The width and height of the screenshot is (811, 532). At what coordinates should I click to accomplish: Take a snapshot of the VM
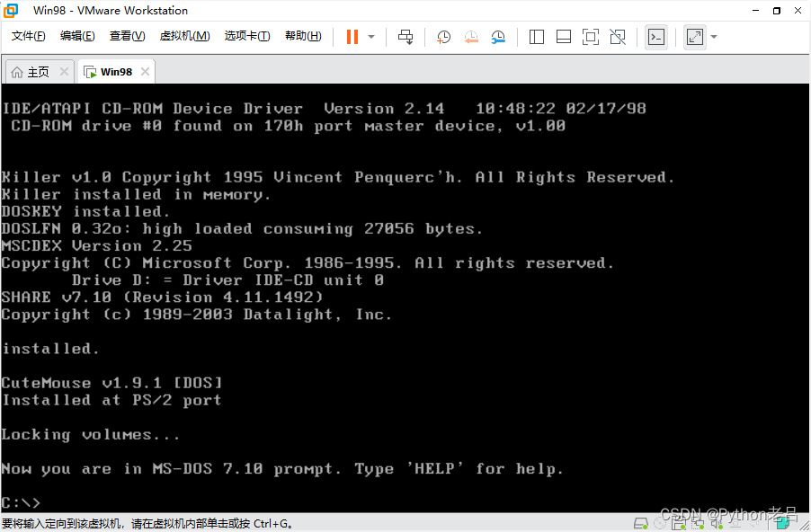(x=444, y=37)
